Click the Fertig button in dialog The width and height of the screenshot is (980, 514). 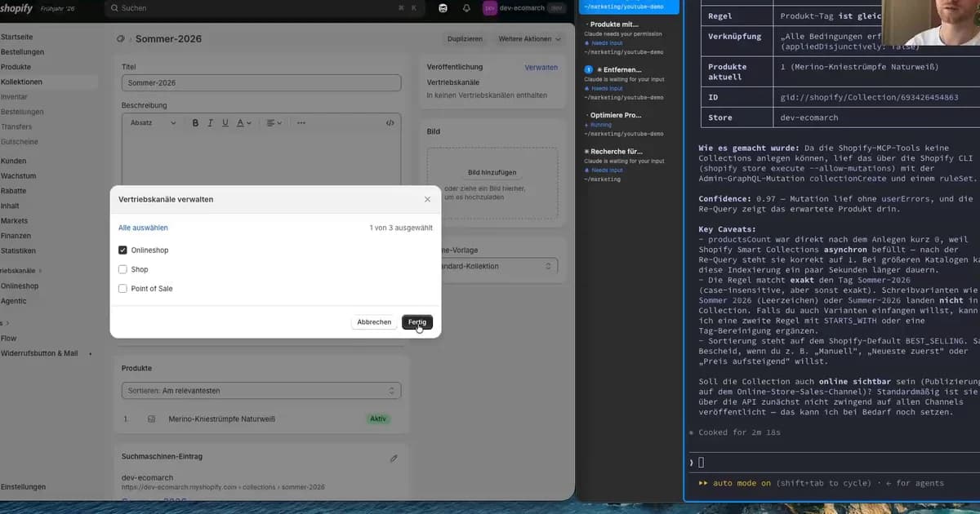tap(417, 322)
